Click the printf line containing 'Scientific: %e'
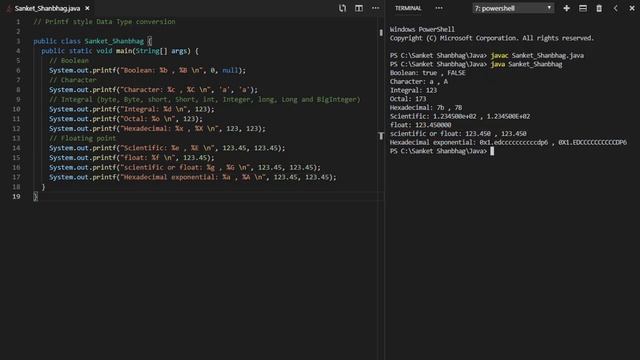 tap(167, 148)
